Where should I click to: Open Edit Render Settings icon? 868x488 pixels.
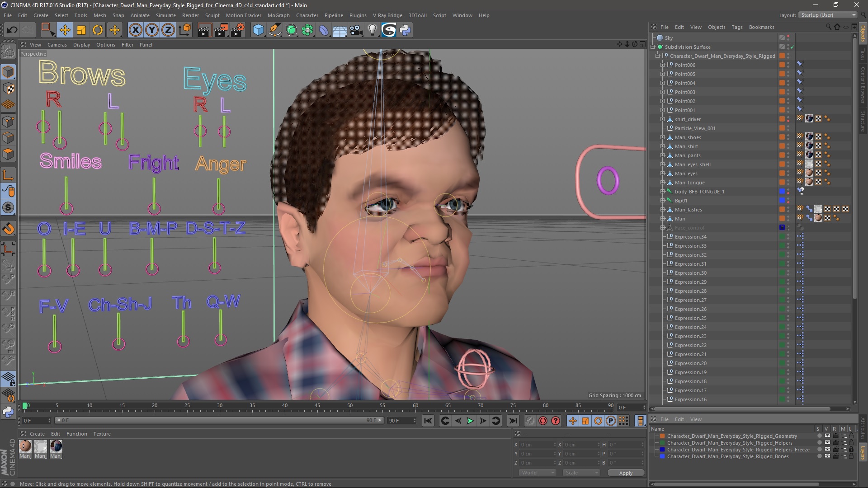tap(238, 30)
